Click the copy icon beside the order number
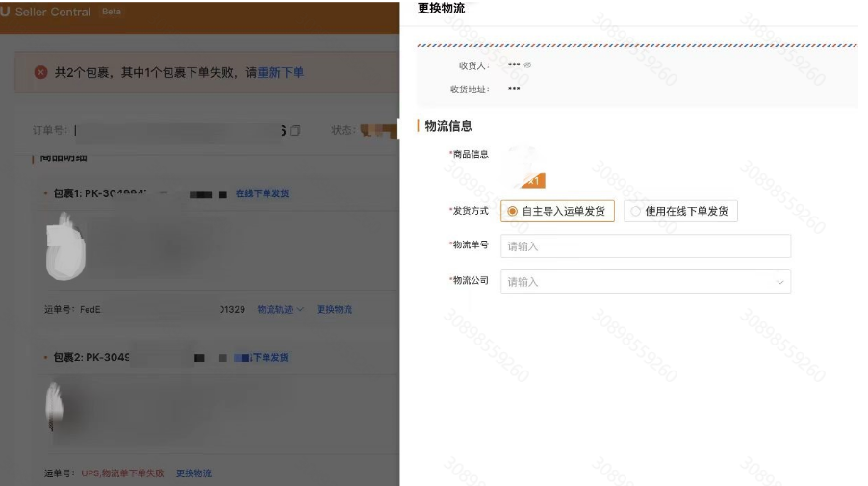Viewport: 868px width, 486px height. 295,130
